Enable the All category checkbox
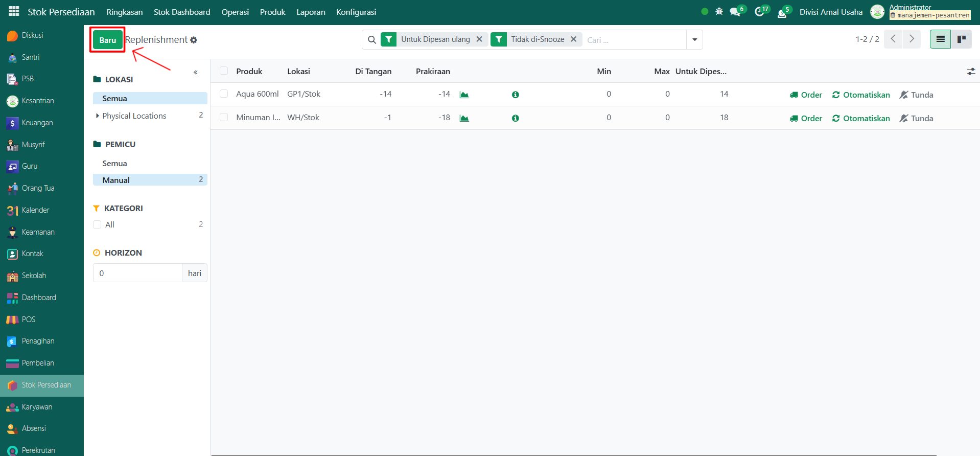 click(97, 224)
